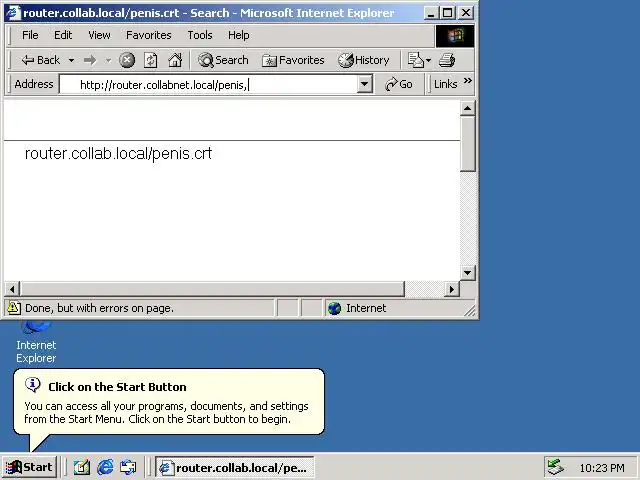Click the Internet zone globe icon
Image resolution: width=640 pixels, height=480 pixels.
coord(334,308)
